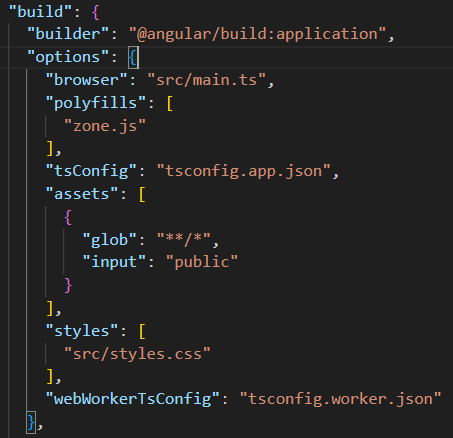This screenshot has height=438, width=453.
Task: Click the "@angular/build:application" value
Action: pos(257,34)
